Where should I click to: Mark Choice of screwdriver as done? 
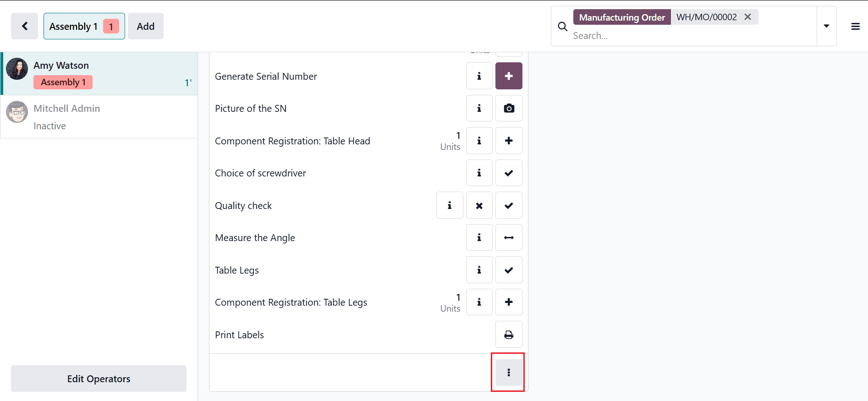(509, 173)
